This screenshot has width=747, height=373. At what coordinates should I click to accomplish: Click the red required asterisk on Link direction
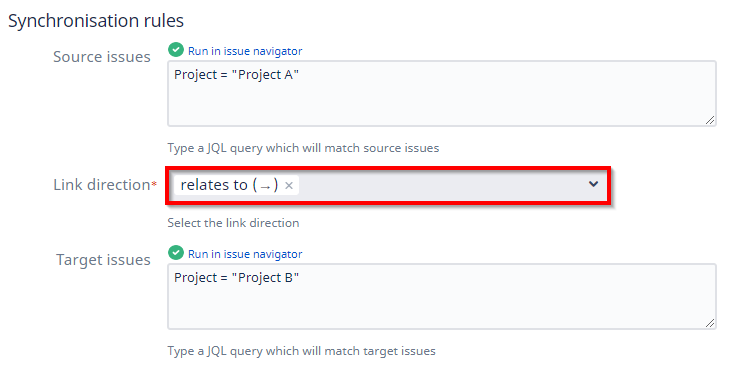click(x=154, y=184)
